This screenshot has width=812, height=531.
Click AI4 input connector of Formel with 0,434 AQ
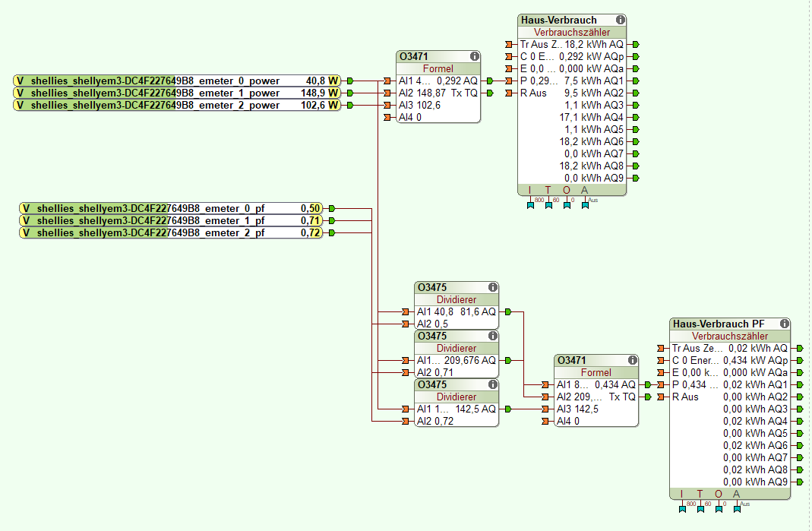[545, 421]
